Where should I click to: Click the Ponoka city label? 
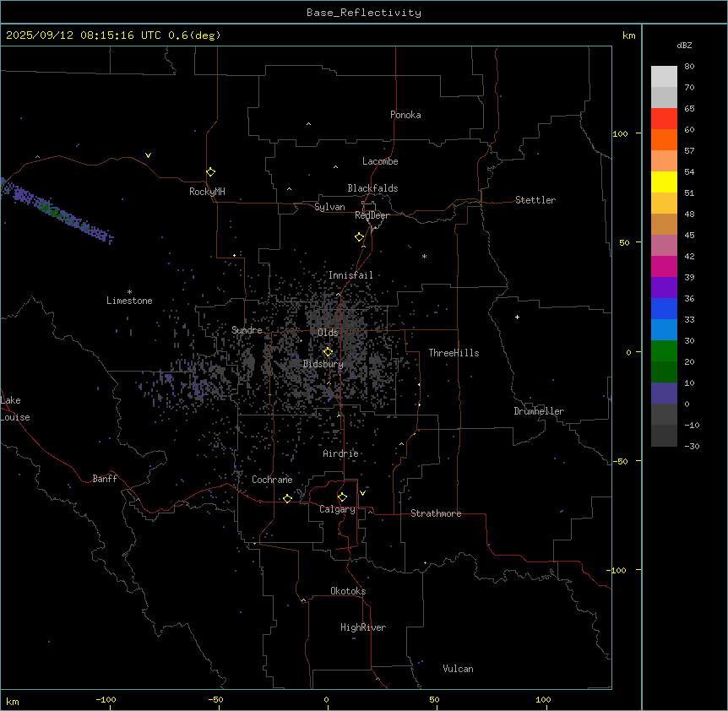405,115
